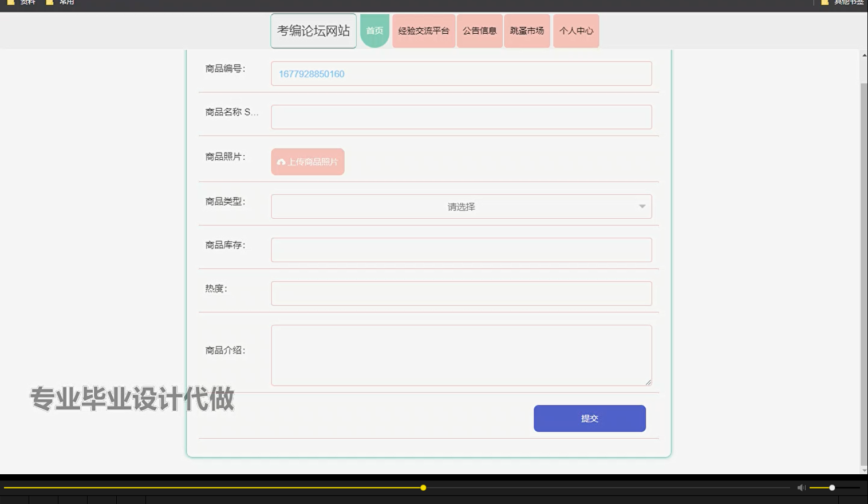The width and height of the screenshot is (868, 504).
Task: Click the 商品介绍 text area
Action: pyautogui.click(x=461, y=355)
